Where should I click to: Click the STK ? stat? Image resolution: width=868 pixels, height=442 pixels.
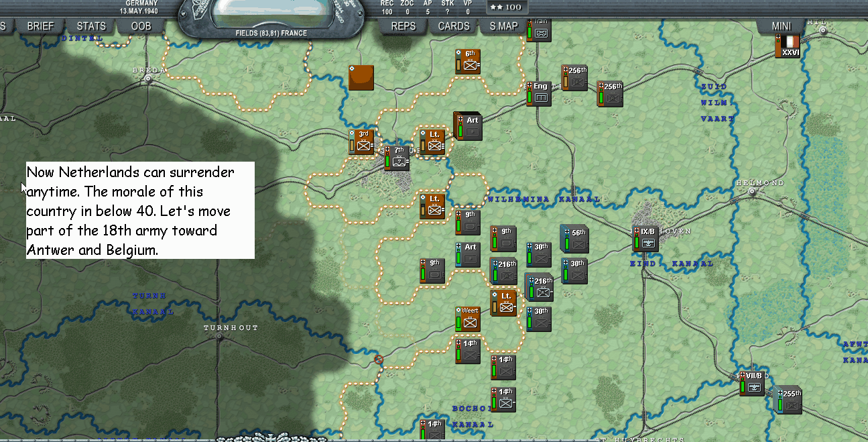tap(448, 7)
